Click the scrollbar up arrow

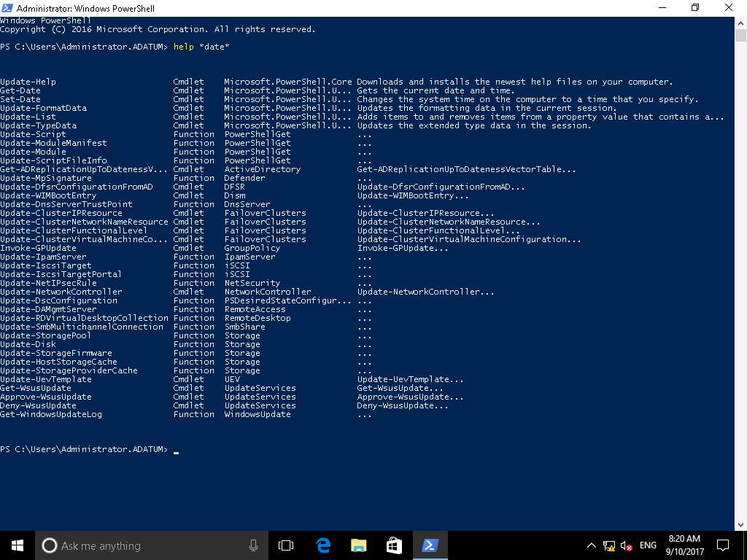(740, 23)
